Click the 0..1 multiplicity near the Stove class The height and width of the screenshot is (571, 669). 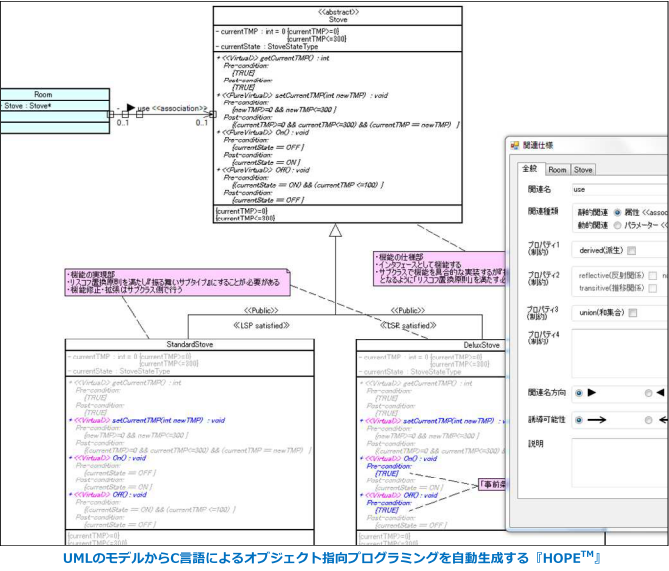tap(202, 123)
